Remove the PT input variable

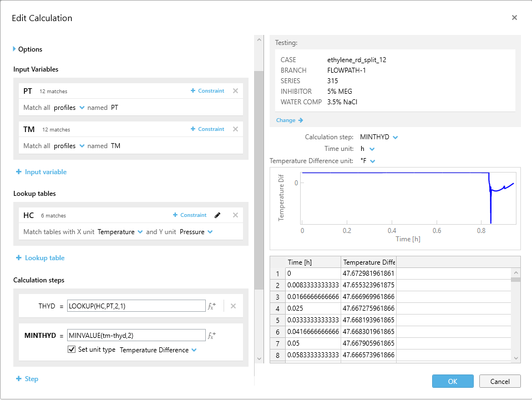tap(235, 91)
